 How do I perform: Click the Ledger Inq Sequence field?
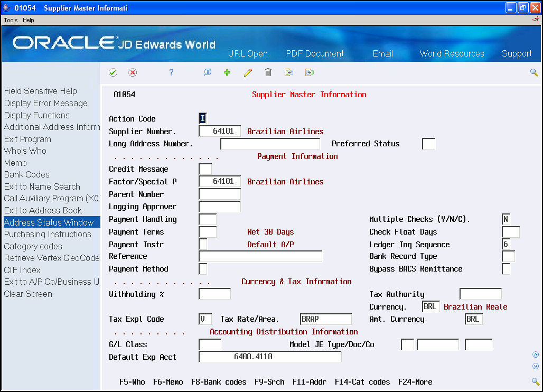[x=505, y=245]
